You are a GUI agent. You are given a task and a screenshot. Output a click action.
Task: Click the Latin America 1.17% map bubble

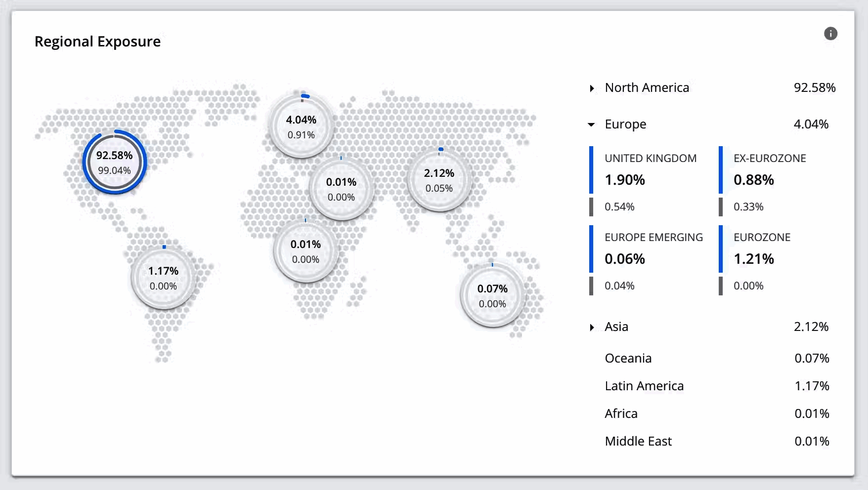(x=163, y=278)
